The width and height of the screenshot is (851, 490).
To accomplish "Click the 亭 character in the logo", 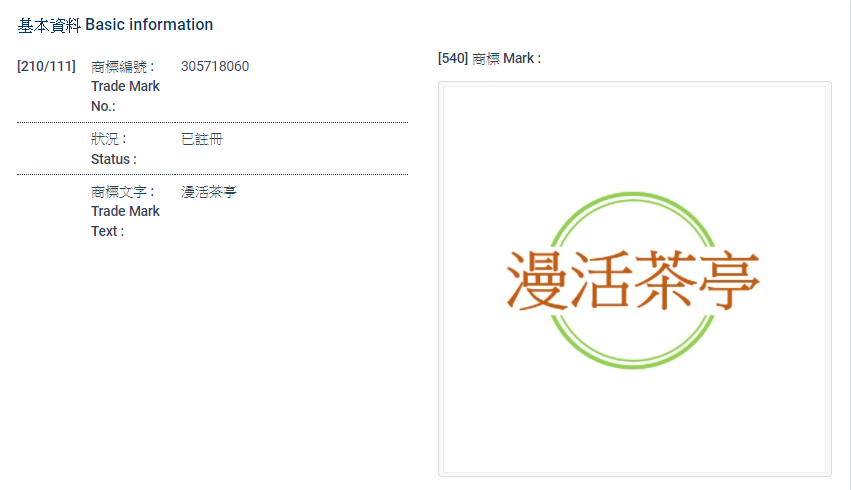I will click(728, 280).
